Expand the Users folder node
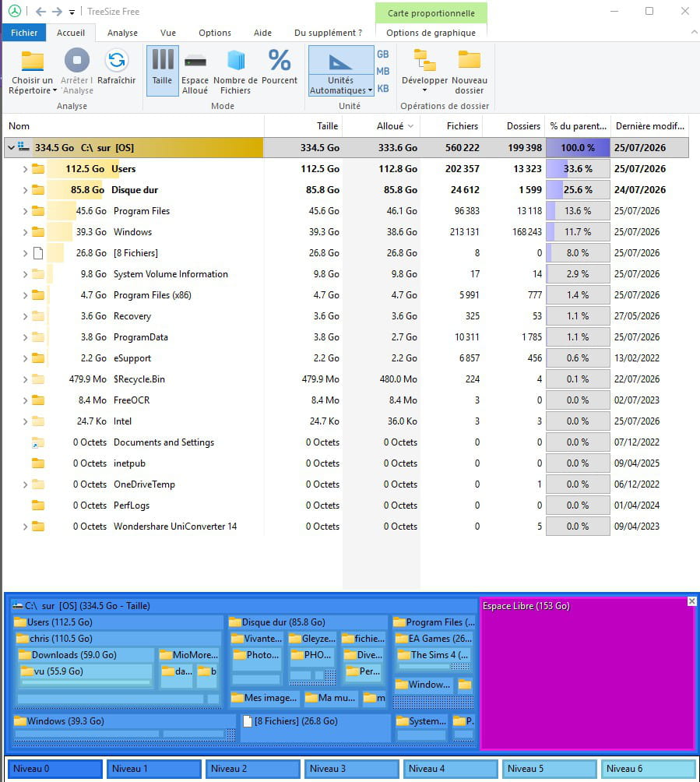The width and height of the screenshot is (700, 782). click(25, 169)
